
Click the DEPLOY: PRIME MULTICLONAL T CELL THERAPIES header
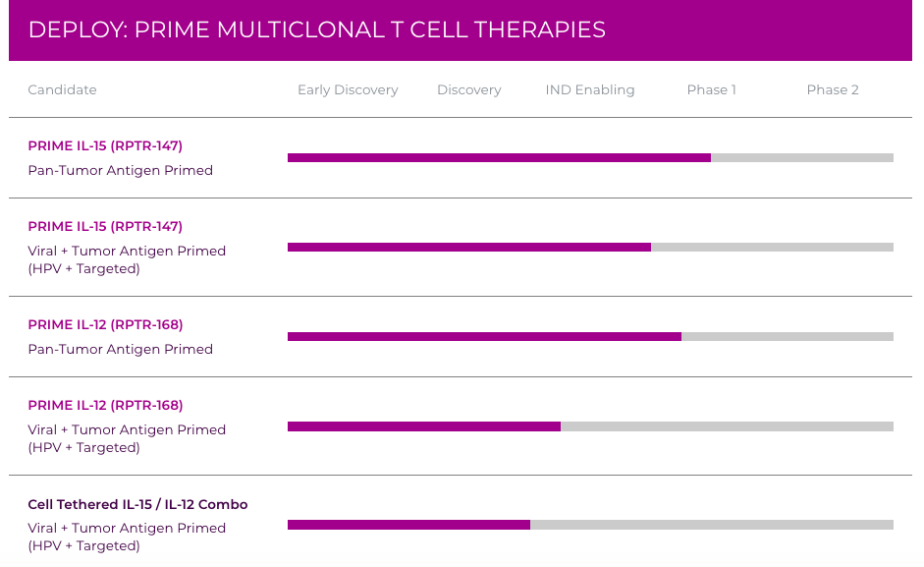coord(316,29)
